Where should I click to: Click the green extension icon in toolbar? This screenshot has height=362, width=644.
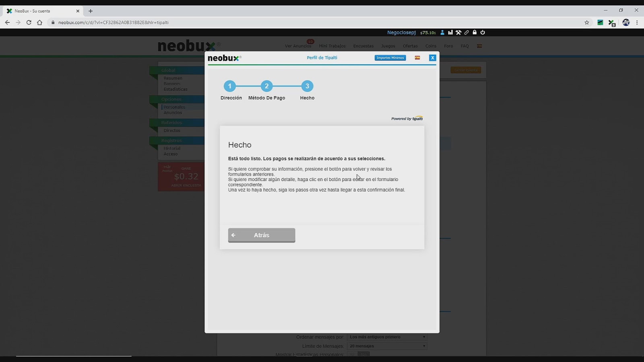600,23
